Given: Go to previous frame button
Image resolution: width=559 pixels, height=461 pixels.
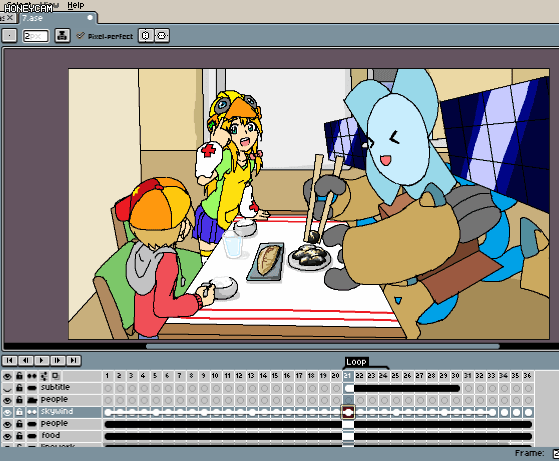Looking at the screenshot, I should [26, 360].
